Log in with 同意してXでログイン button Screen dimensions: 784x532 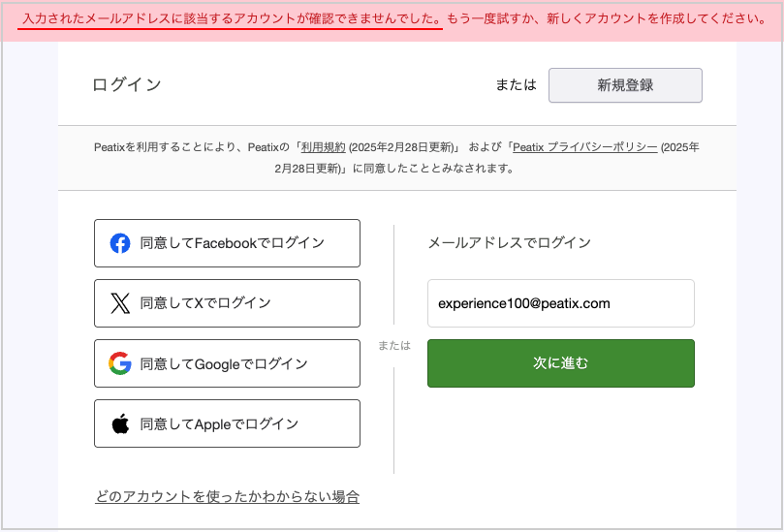(x=227, y=303)
